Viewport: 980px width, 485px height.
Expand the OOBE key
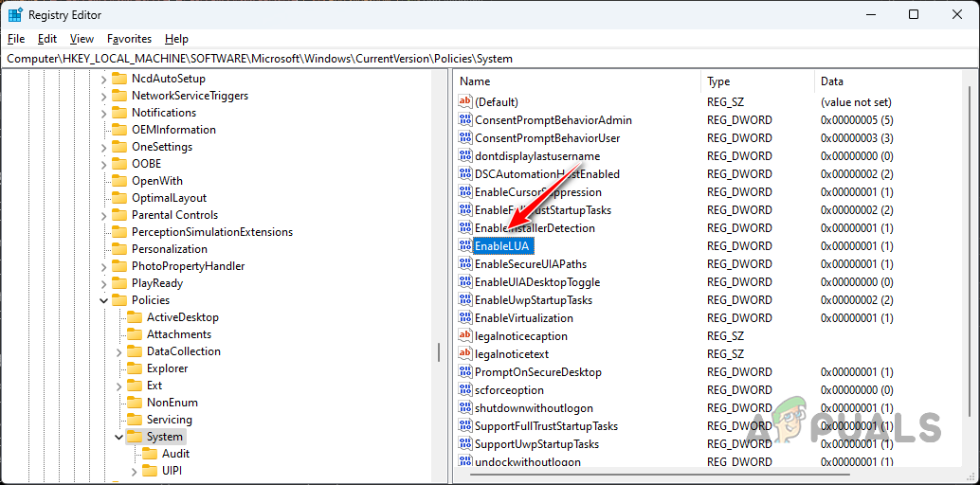pos(103,165)
